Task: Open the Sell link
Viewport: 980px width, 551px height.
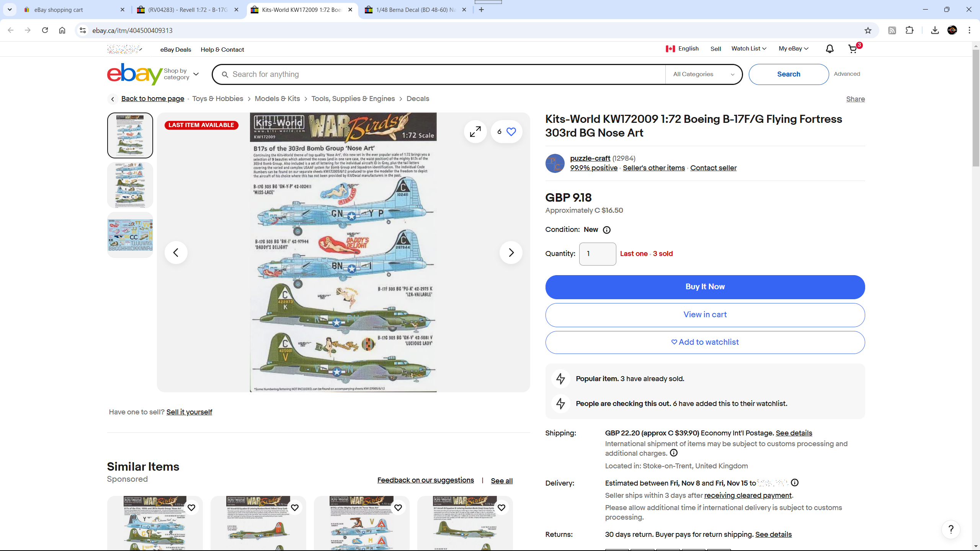Action: point(715,49)
